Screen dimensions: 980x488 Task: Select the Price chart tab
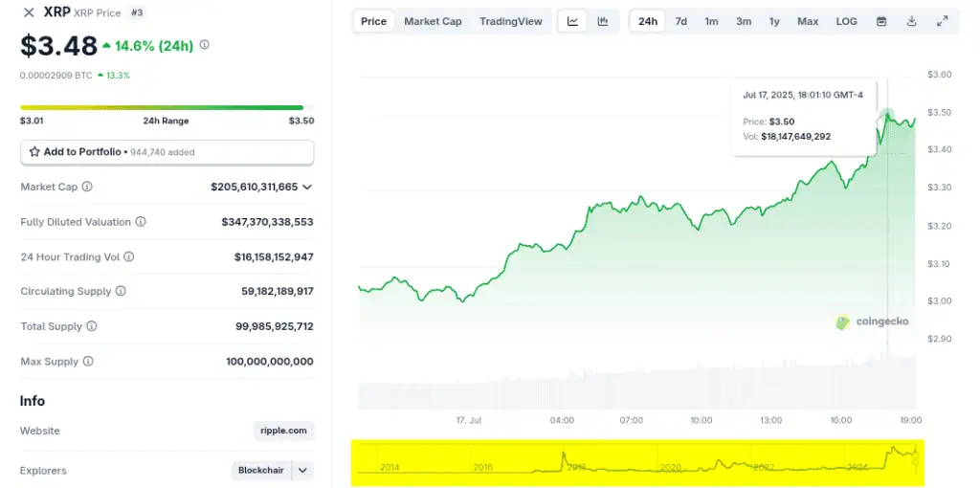[x=374, y=21]
